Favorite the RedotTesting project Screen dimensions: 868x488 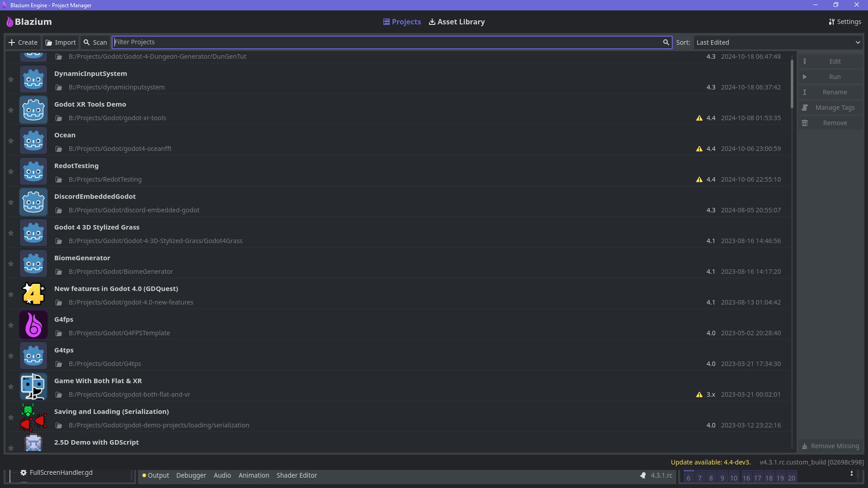10,171
